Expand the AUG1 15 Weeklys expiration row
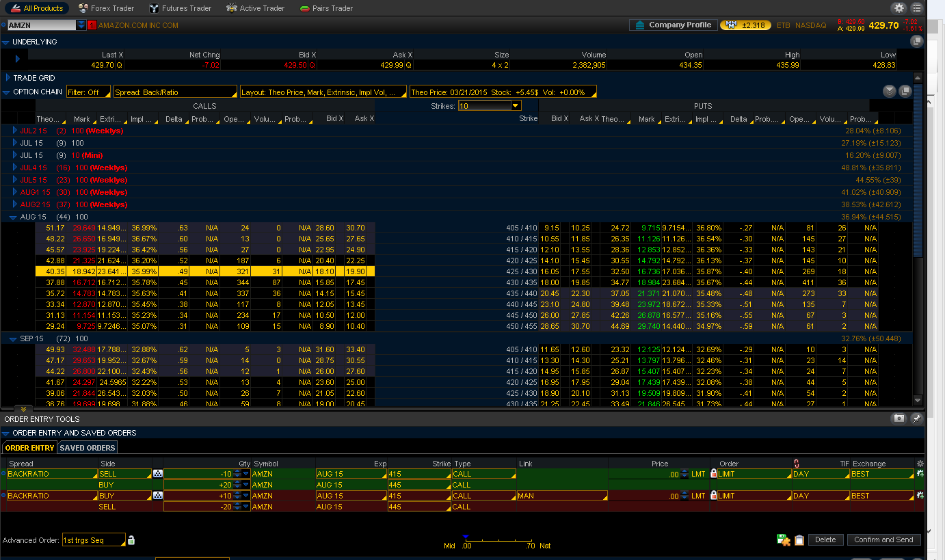This screenshot has height=560, width=945. coord(16,192)
